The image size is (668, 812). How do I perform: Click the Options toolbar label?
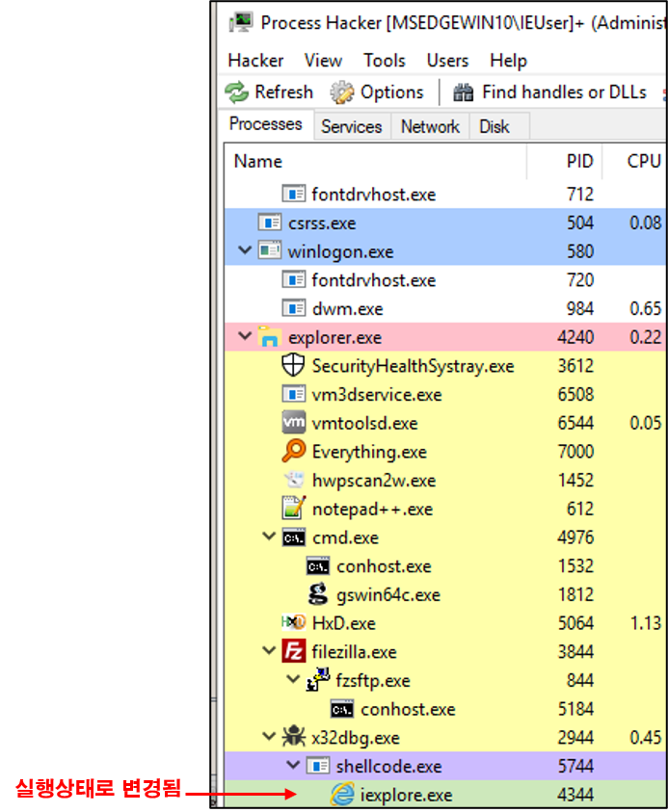pos(391,92)
